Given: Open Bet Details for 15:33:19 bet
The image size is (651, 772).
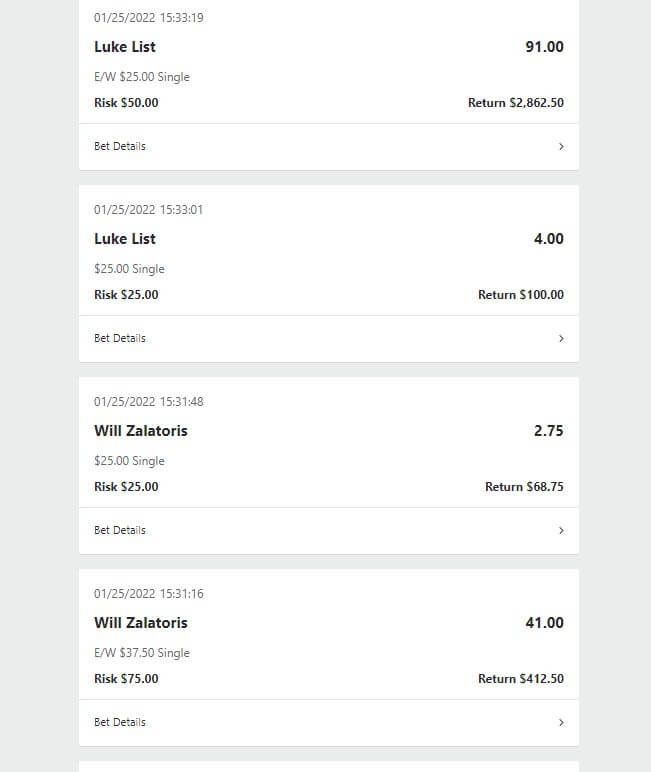Looking at the screenshot, I should 329,147.
